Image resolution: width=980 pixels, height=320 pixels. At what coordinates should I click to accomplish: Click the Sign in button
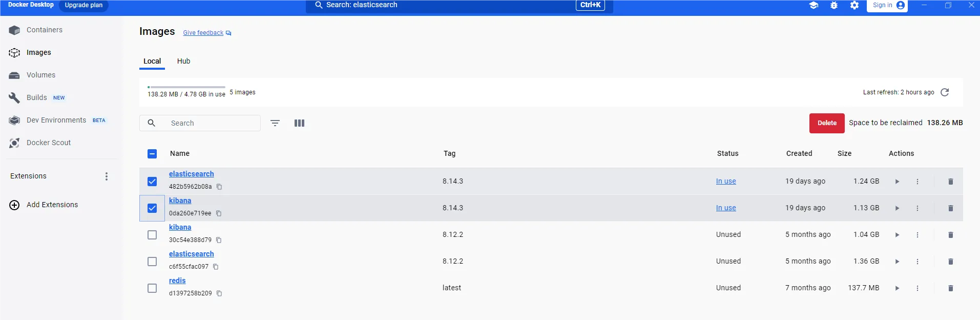click(887, 5)
